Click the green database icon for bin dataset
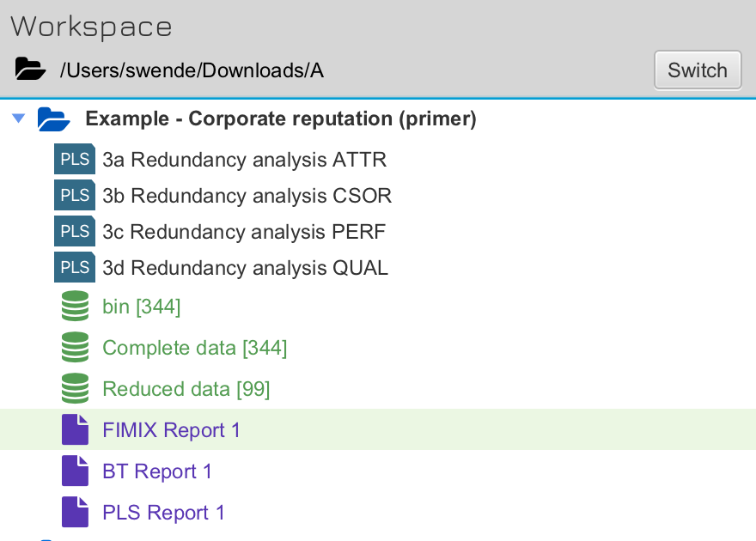This screenshot has height=541, width=756. (x=76, y=307)
